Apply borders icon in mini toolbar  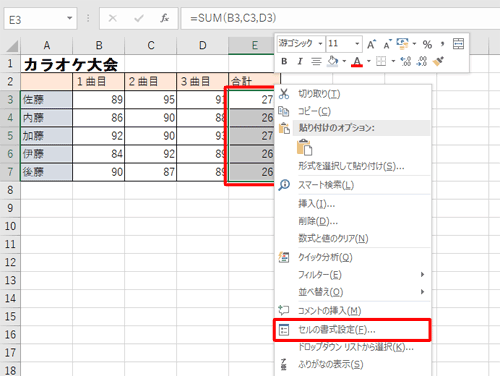(x=381, y=61)
